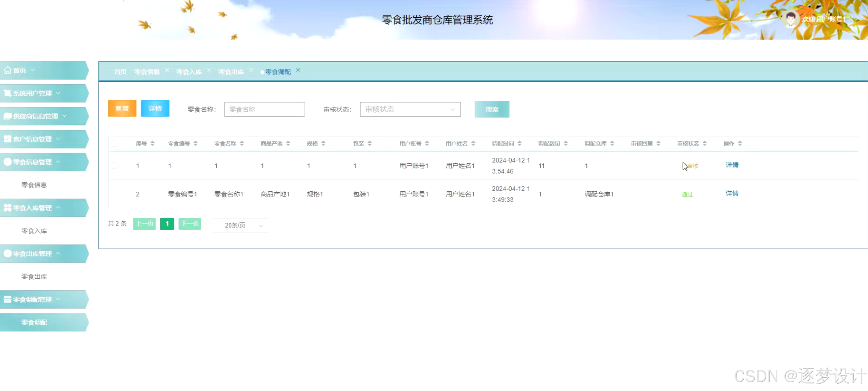Close the 零食调配 tab

point(298,70)
